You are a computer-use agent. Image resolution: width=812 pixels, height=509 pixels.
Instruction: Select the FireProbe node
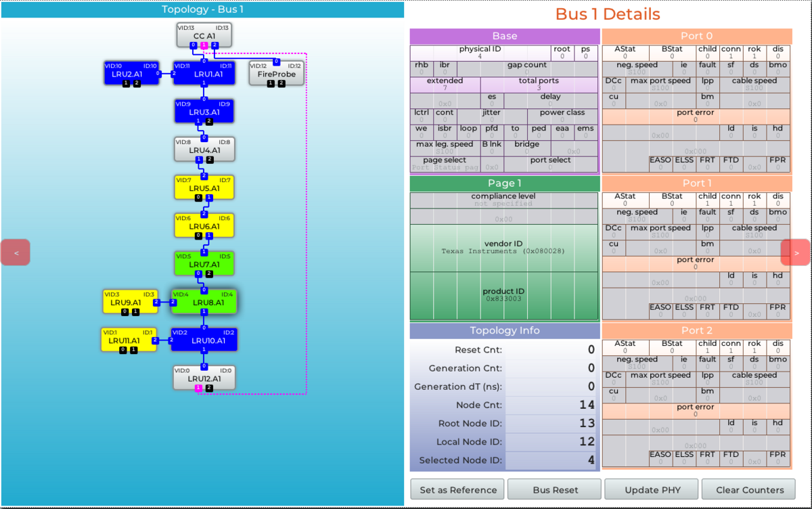pyautogui.click(x=276, y=73)
